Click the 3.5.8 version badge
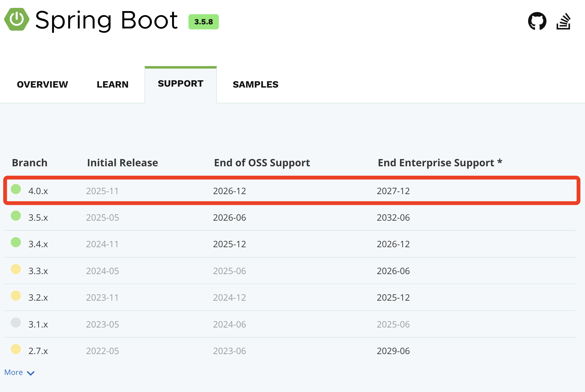This screenshot has height=392, width=585. tap(203, 22)
